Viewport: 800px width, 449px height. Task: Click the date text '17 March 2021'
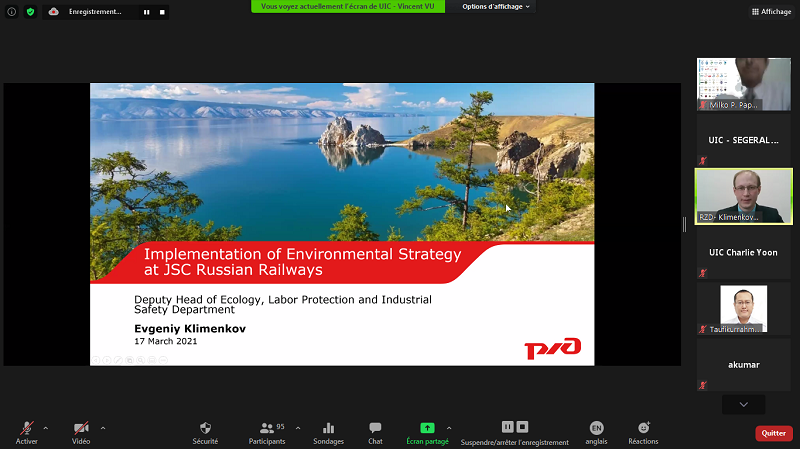(x=166, y=341)
